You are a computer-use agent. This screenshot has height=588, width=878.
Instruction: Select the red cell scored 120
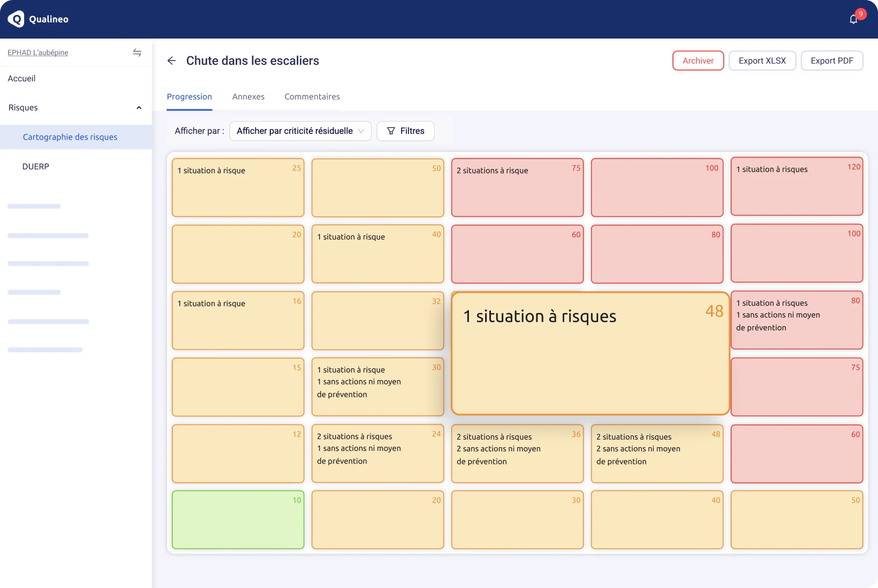click(797, 186)
